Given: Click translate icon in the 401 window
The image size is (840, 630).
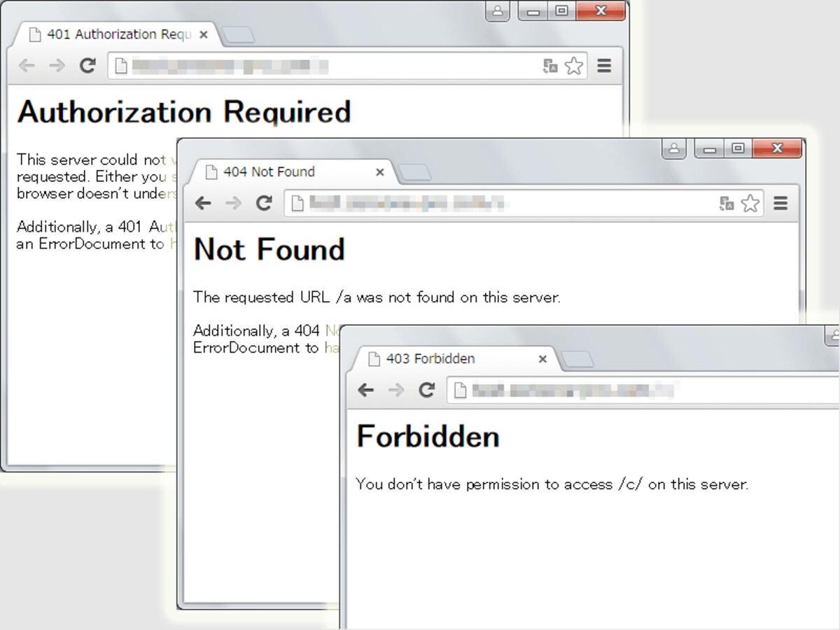Looking at the screenshot, I should (550, 66).
